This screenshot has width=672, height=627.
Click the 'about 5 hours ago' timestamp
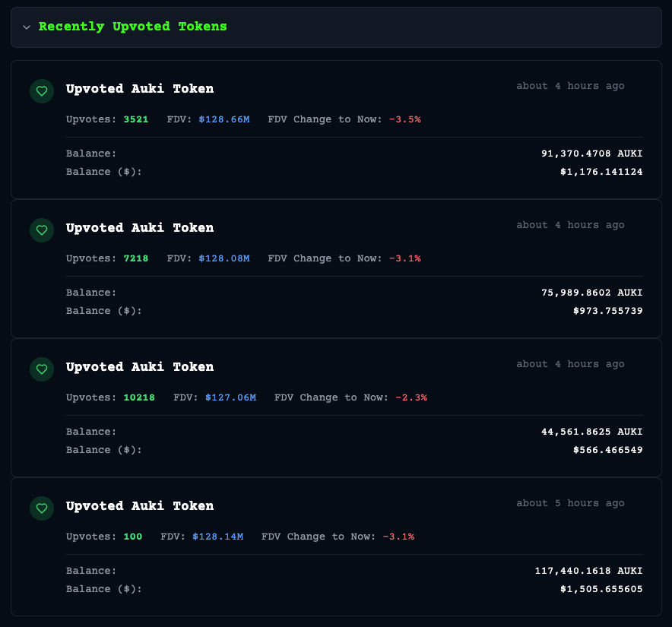570,503
